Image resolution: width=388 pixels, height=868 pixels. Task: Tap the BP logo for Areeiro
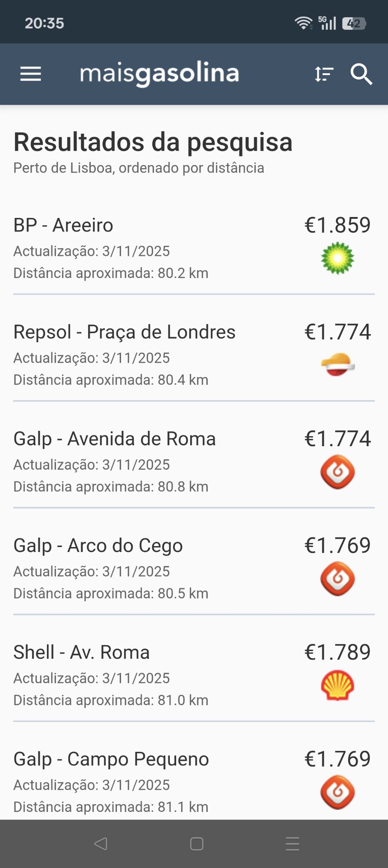click(337, 258)
